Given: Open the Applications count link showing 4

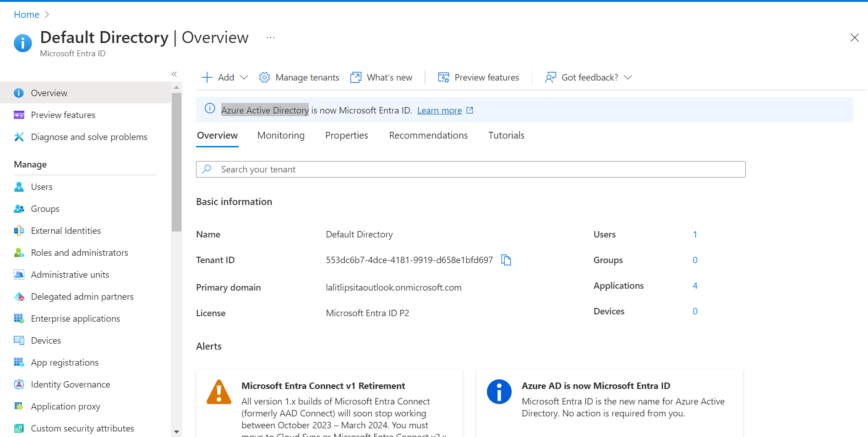Looking at the screenshot, I should 695,286.
